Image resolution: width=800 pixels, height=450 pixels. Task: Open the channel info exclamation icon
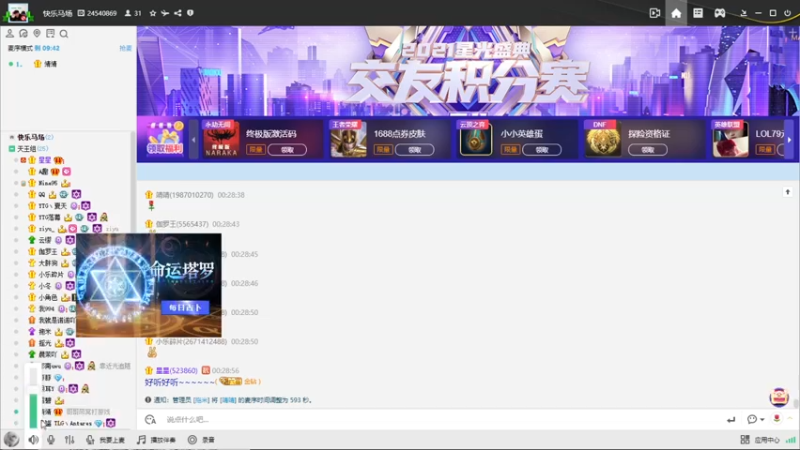pyautogui.click(x=190, y=13)
